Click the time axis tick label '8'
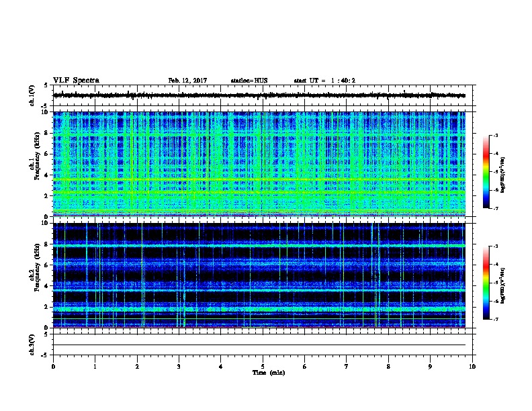 click(x=388, y=367)
